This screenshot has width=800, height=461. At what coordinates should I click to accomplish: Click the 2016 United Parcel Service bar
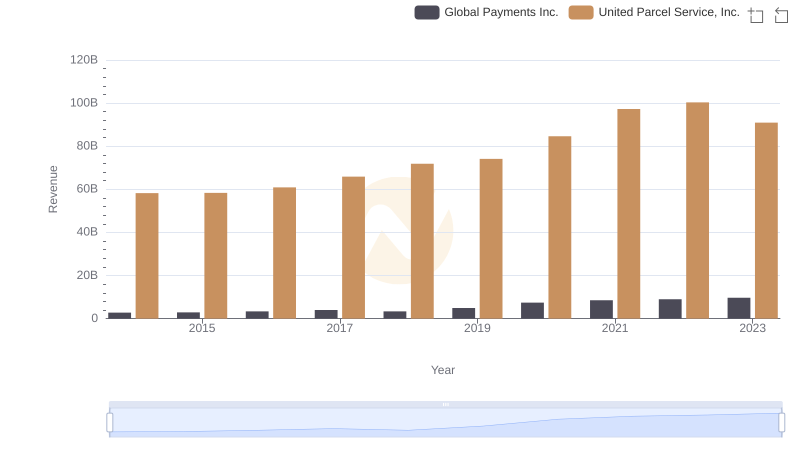[285, 253]
